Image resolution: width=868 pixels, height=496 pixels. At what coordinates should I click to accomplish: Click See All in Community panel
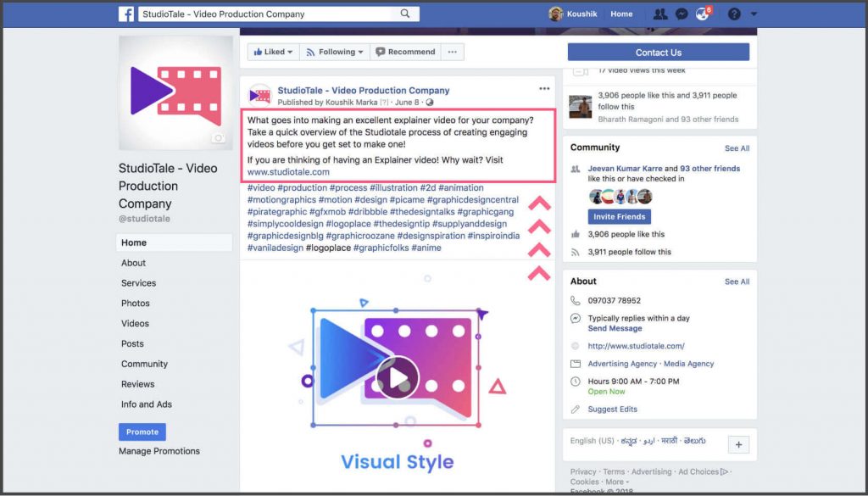pyautogui.click(x=737, y=148)
